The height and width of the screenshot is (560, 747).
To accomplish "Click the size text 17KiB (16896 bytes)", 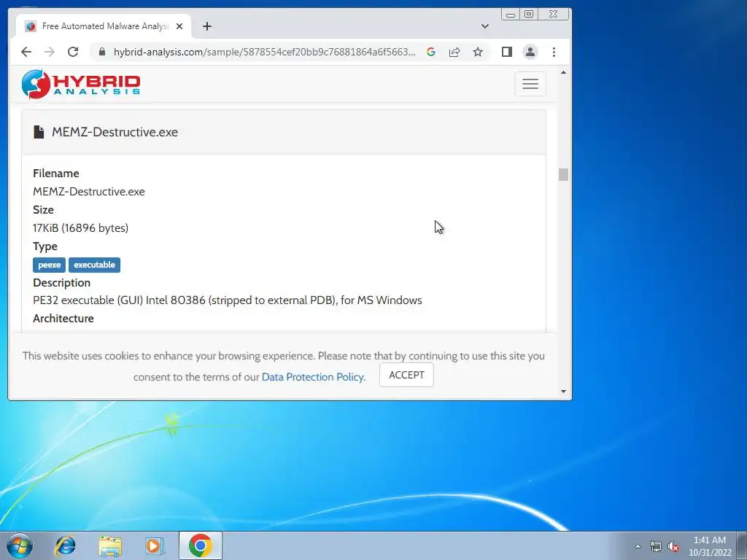I will tap(80, 228).
